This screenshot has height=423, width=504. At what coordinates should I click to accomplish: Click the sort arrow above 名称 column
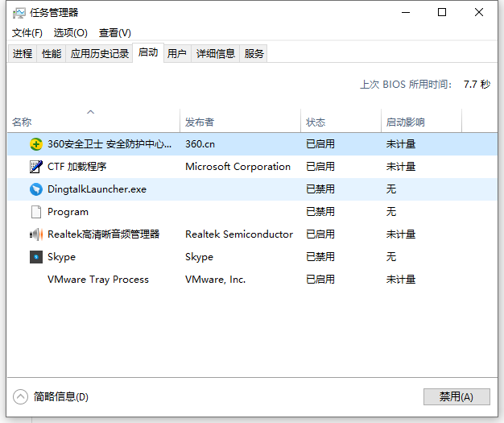(x=91, y=112)
